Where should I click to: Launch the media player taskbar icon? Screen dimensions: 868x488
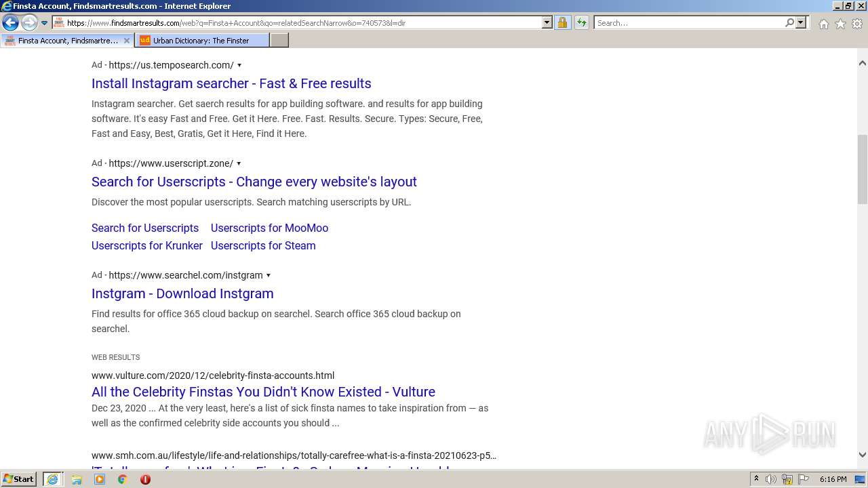pyautogui.click(x=100, y=479)
